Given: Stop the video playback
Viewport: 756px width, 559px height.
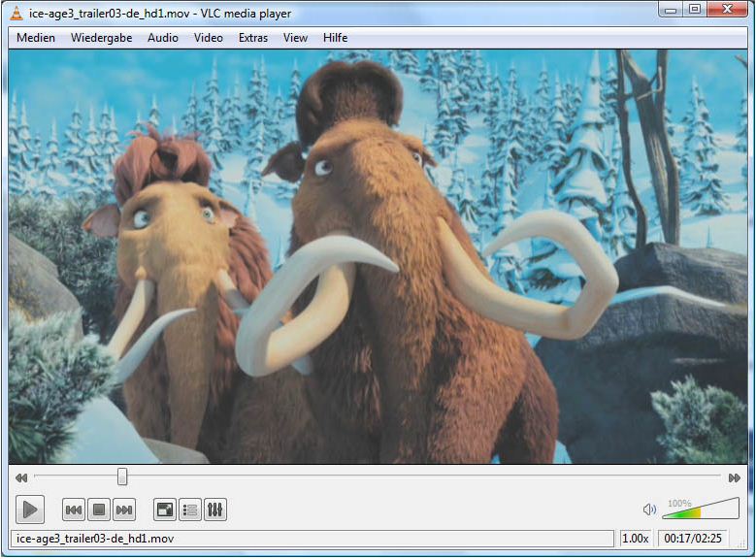Looking at the screenshot, I should 99,510.
